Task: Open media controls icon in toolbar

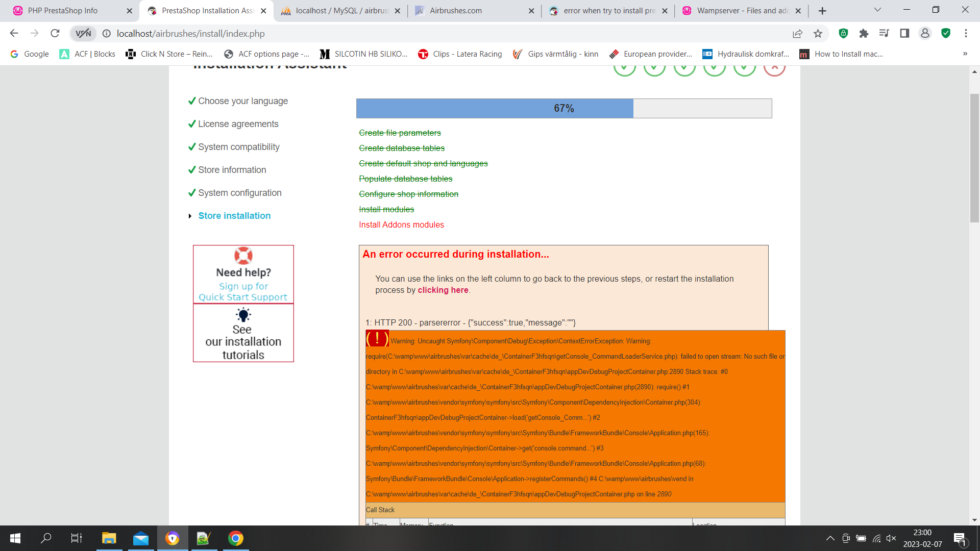Action: 884,33
